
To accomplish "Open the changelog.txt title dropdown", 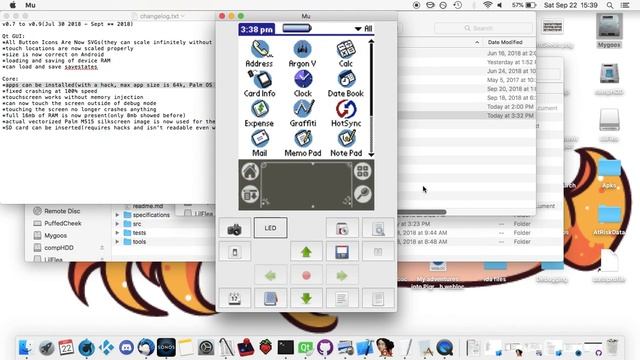I will coord(183,16).
